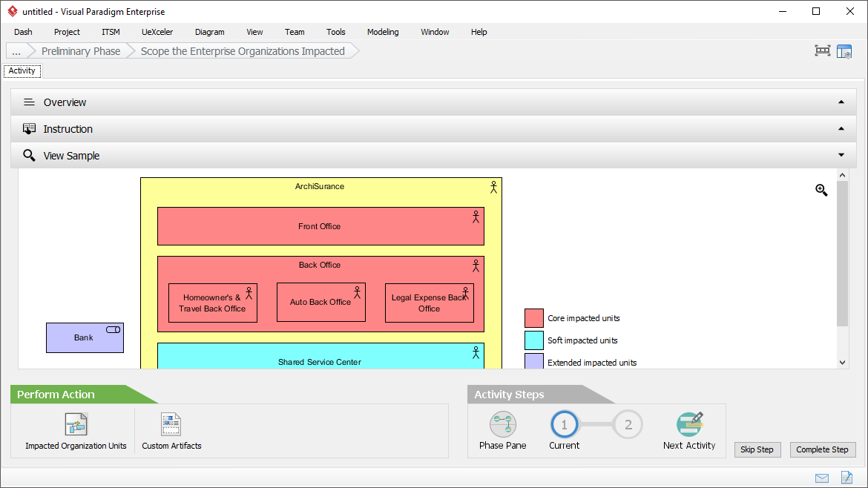Open the ITSM menu

pyautogui.click(x=111, y=32)
